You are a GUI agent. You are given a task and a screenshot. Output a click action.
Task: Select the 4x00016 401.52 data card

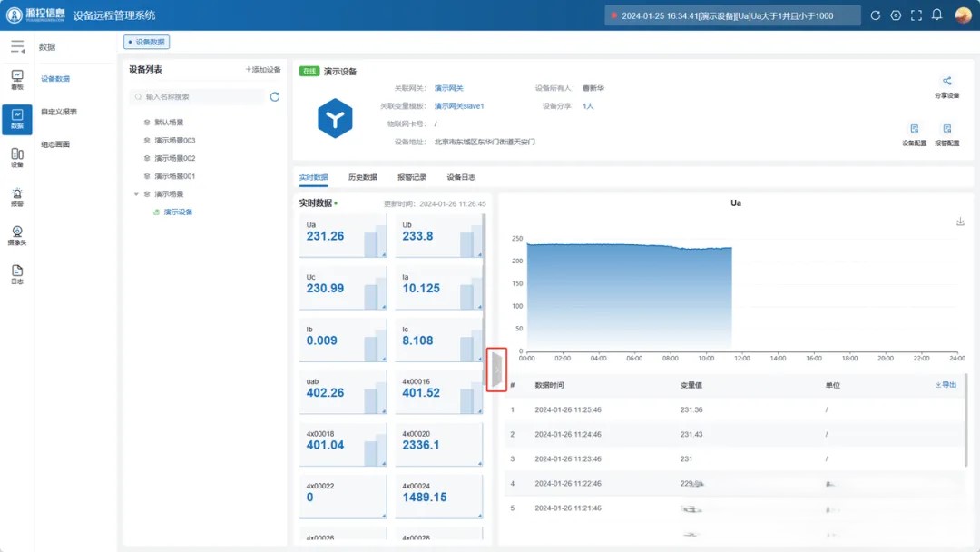[x=439, y=393]
